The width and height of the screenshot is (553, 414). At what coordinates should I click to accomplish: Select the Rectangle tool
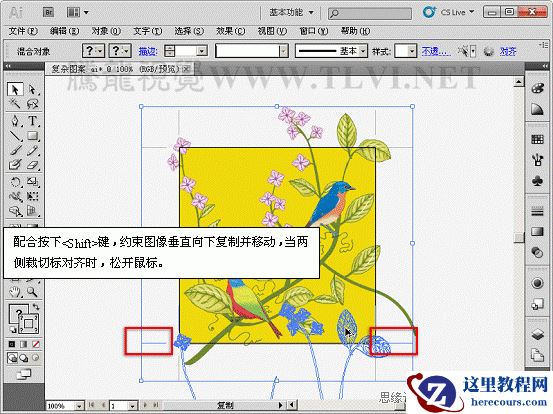pyautogui.click(x=32, y=136)
